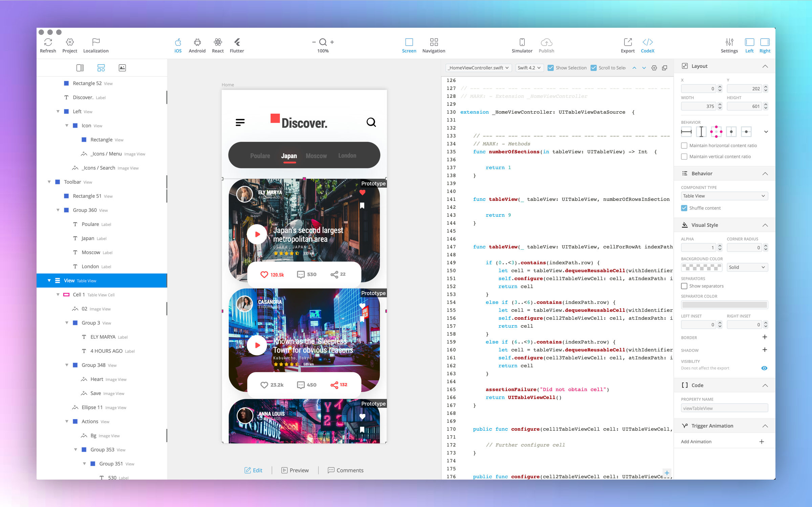Screen dimensions: 812x507
Task: Open the Flutter platform icon
Action: coord(237,42)
